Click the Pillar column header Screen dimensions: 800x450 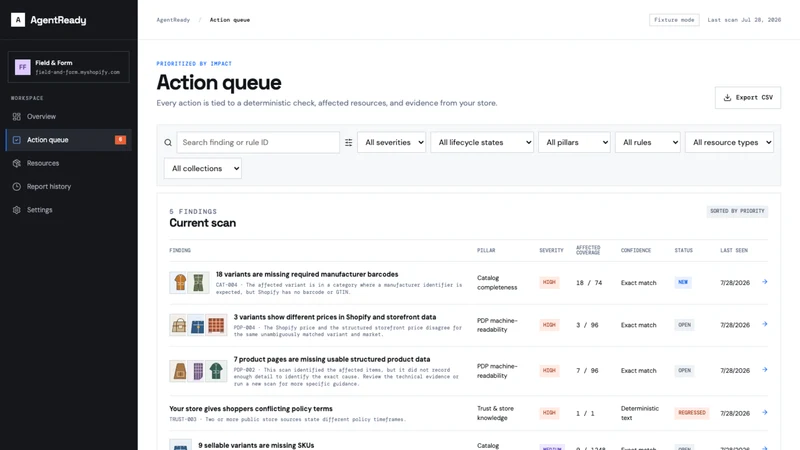[486, 251]
